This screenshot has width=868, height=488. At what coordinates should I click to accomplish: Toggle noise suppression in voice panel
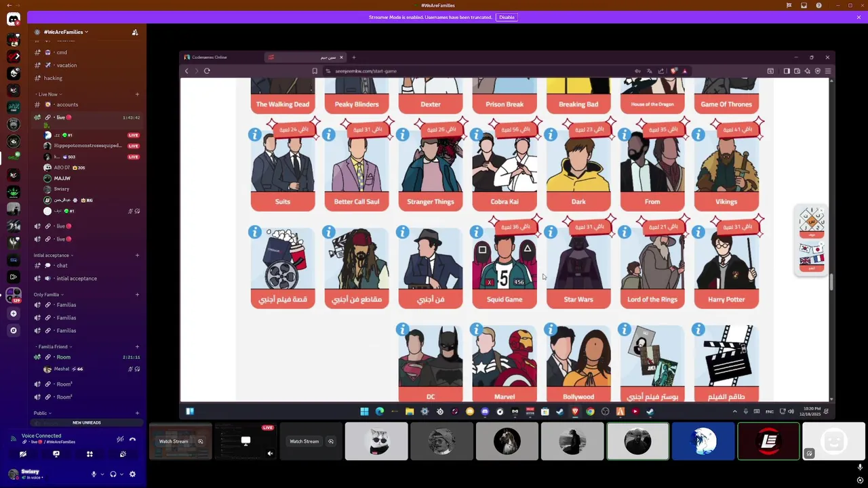[x=120, y=439]
